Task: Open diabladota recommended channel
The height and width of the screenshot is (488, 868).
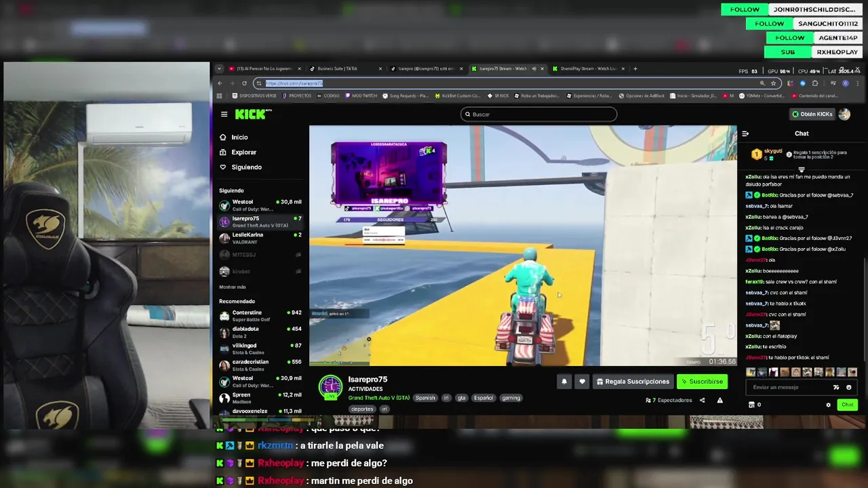Action: click(260, 332)
